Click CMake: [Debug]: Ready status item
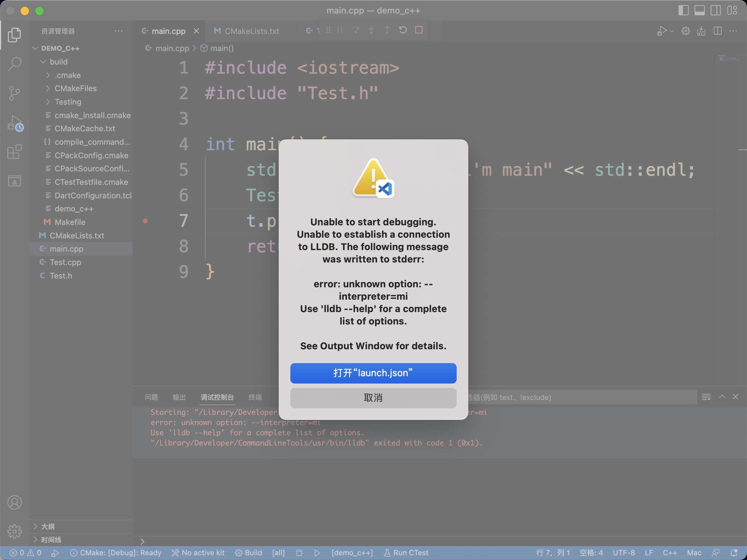This screenshot has width=747, height=560. pyautogui.click(x=116, y=553)
